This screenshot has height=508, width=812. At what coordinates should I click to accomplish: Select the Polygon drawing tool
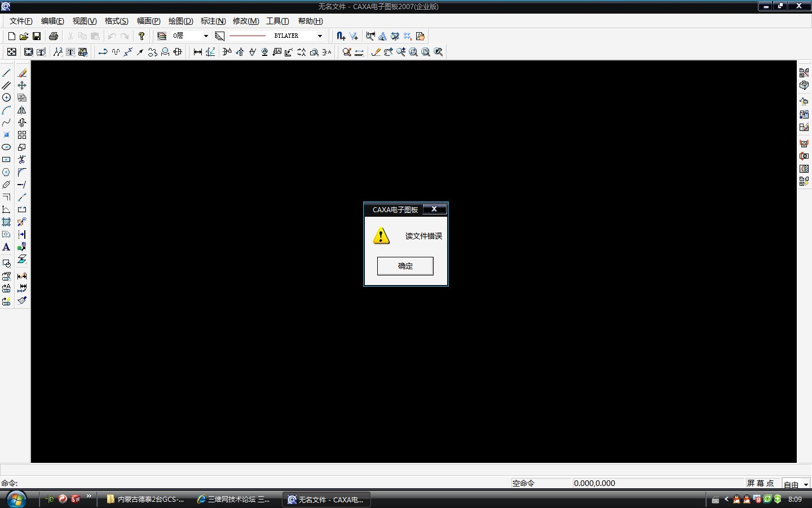pos(7,173)
